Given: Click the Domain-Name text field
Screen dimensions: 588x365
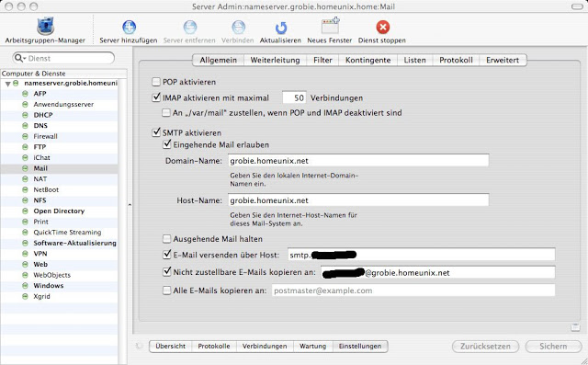Looking at the screenshot, I should pos(358,161).
